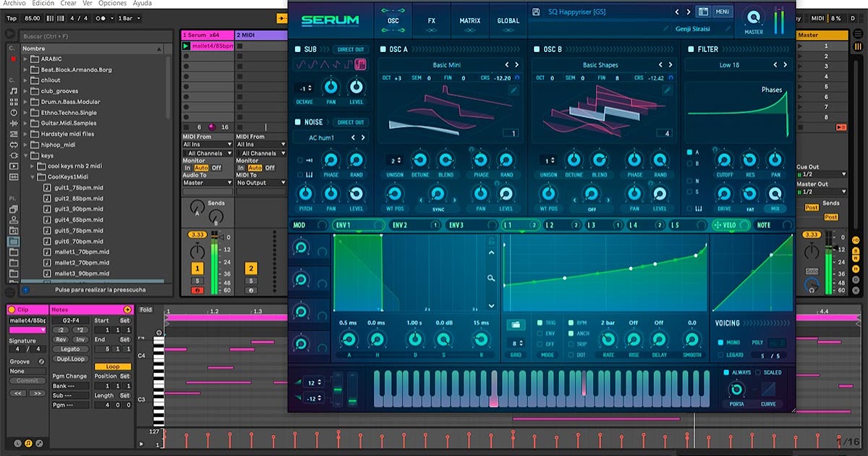Click the track 1 activator button
The width and height of the screenshot is (868, 456).
tap(197, 269)
